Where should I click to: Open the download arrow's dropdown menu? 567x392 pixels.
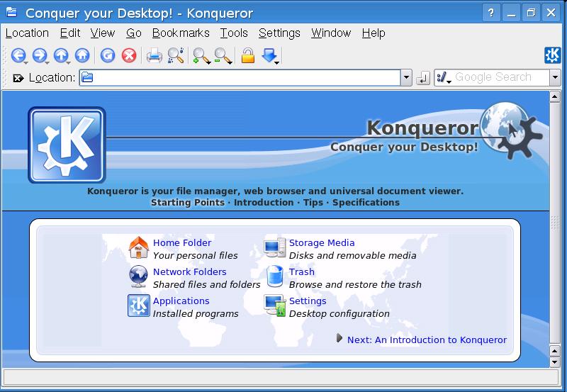pyautogui.click(x=277, y=63)
